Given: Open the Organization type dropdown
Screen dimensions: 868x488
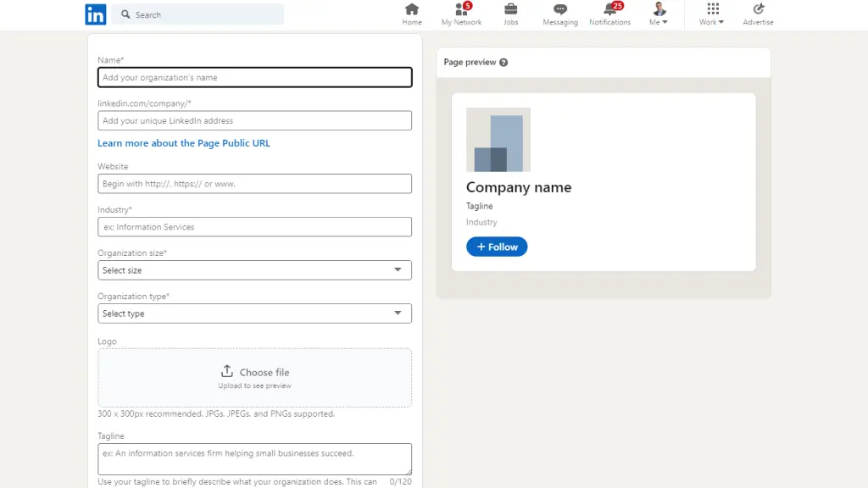Looking at the screenshot, I should (254, 313).
